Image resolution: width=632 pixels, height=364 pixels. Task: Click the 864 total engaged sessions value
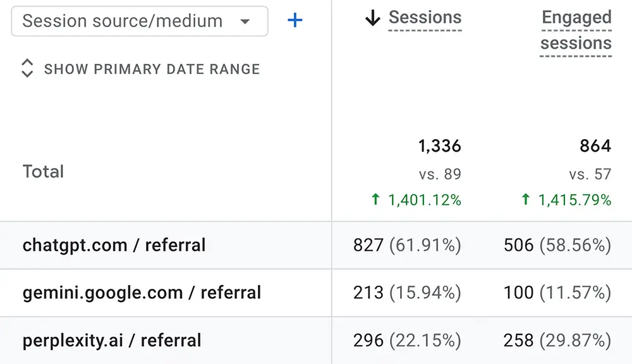point(595,146)
